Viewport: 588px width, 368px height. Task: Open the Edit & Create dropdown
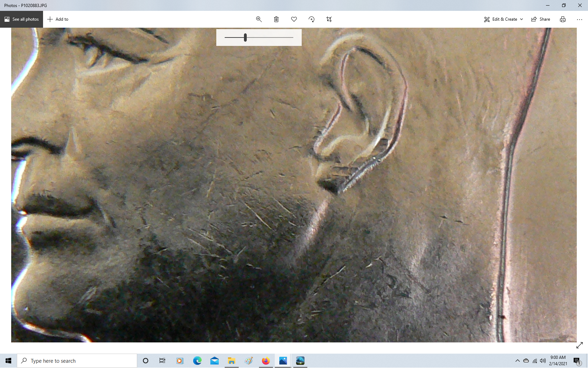[x=504, y=19]
